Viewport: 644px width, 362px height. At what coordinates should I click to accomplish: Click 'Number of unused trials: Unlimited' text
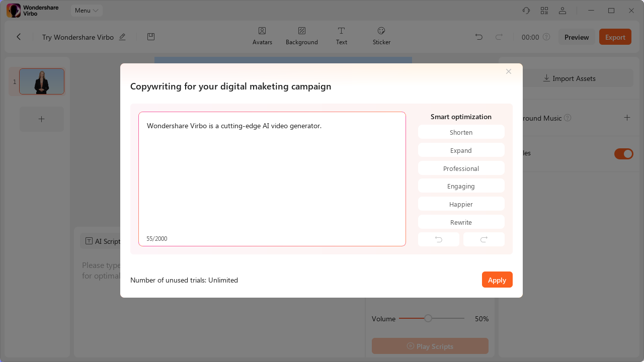coord(184,280)
